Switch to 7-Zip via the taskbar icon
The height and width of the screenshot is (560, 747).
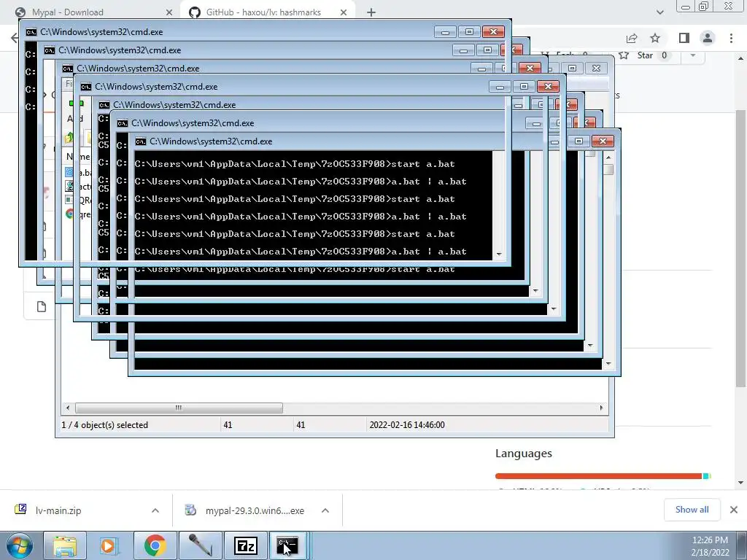[x=246, y=545]
